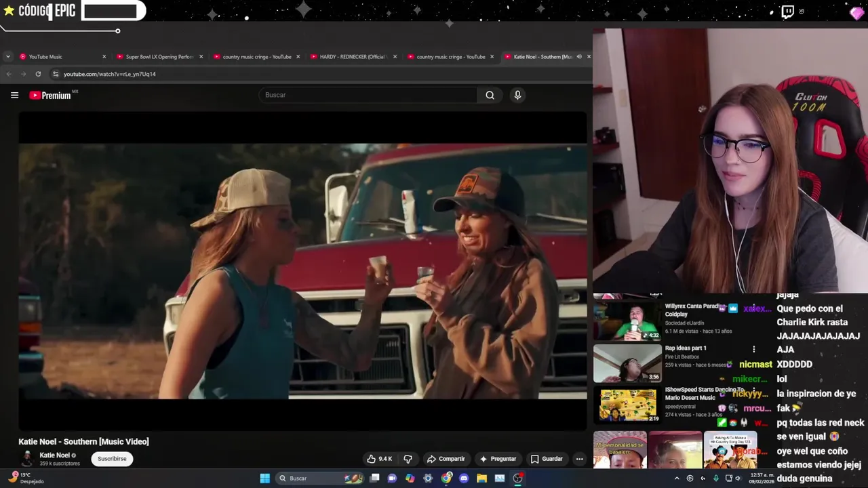Open options menu for Rap ideas part 1

753,350
